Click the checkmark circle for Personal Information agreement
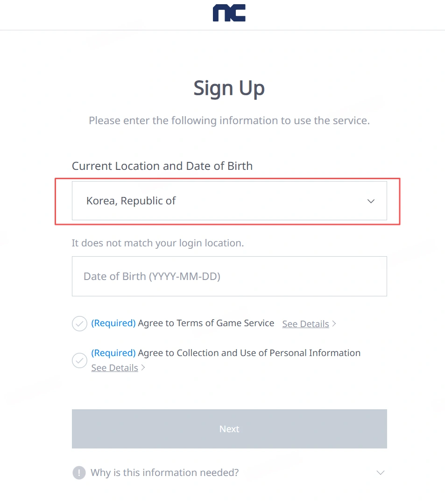Viewport: 445px width, 504px height. tap(79, 360)
